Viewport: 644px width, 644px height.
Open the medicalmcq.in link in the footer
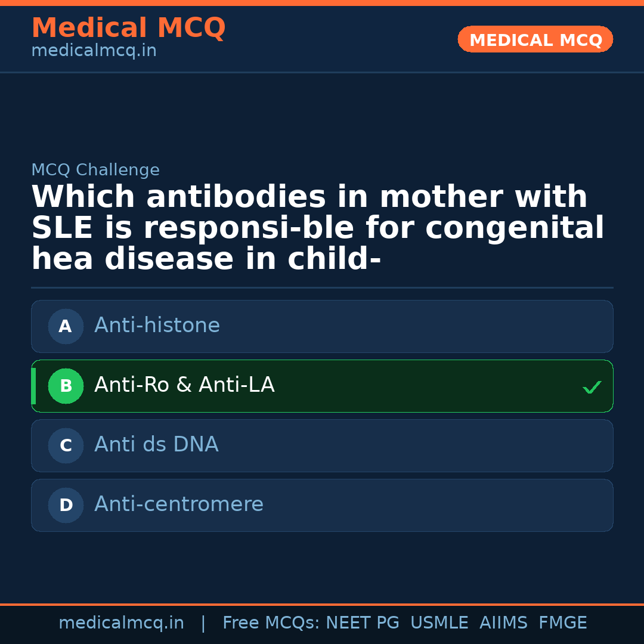point(121,623)
